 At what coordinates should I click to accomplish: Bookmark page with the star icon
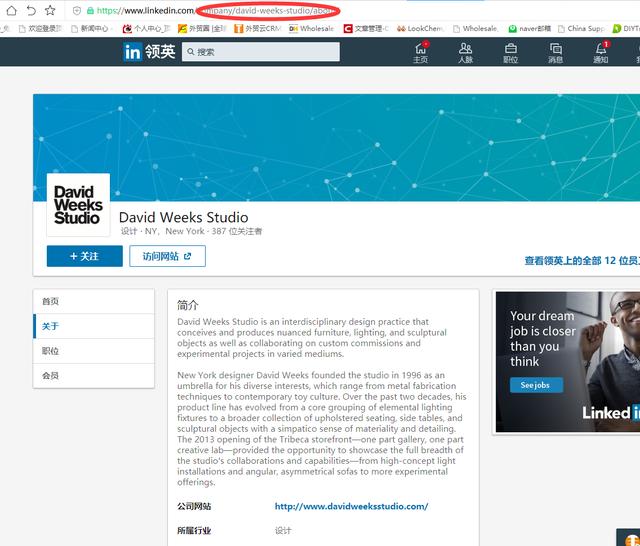[x=50, y=10]
